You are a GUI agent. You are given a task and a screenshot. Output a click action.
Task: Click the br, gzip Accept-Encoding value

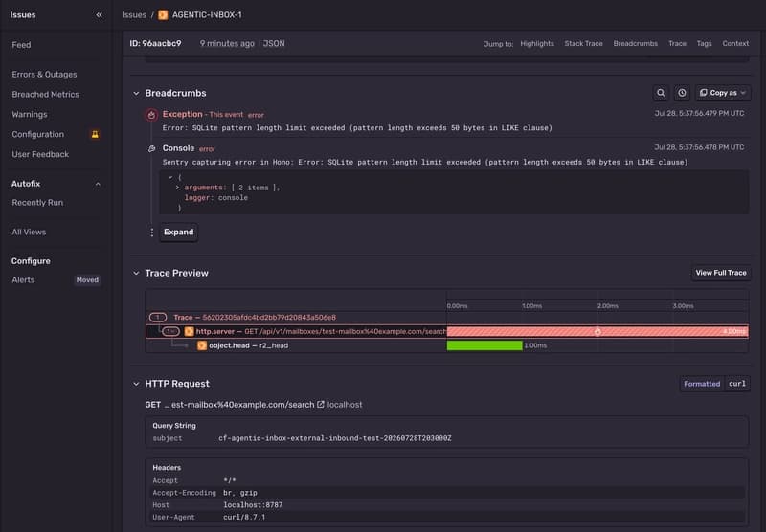(240, 493)
